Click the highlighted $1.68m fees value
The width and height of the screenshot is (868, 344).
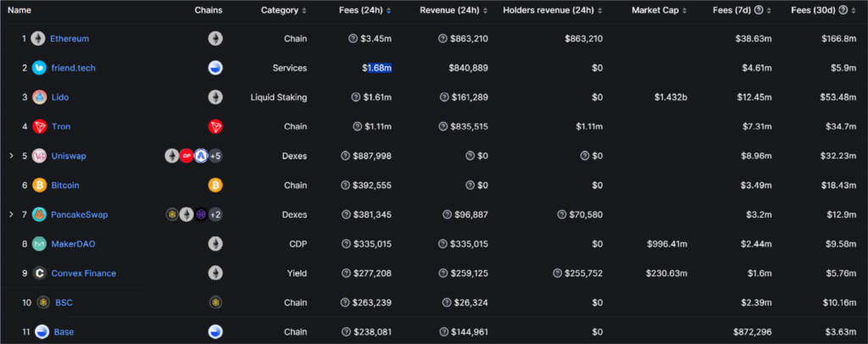point(377,68)
